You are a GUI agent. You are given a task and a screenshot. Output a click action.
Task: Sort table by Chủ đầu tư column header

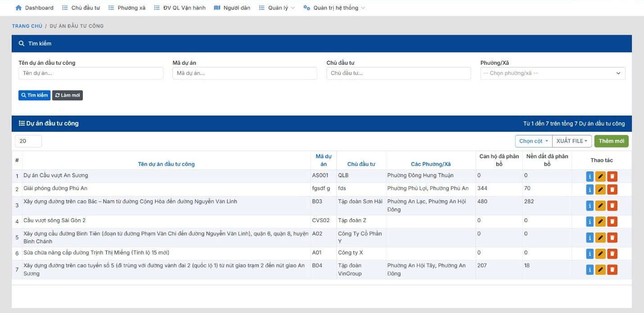[x=361, y=164]
